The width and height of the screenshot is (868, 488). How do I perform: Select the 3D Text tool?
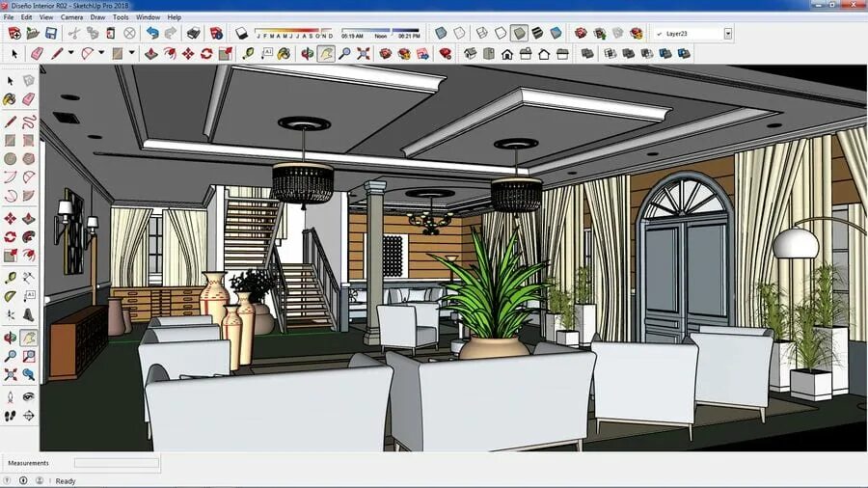[x=28, y=314]
